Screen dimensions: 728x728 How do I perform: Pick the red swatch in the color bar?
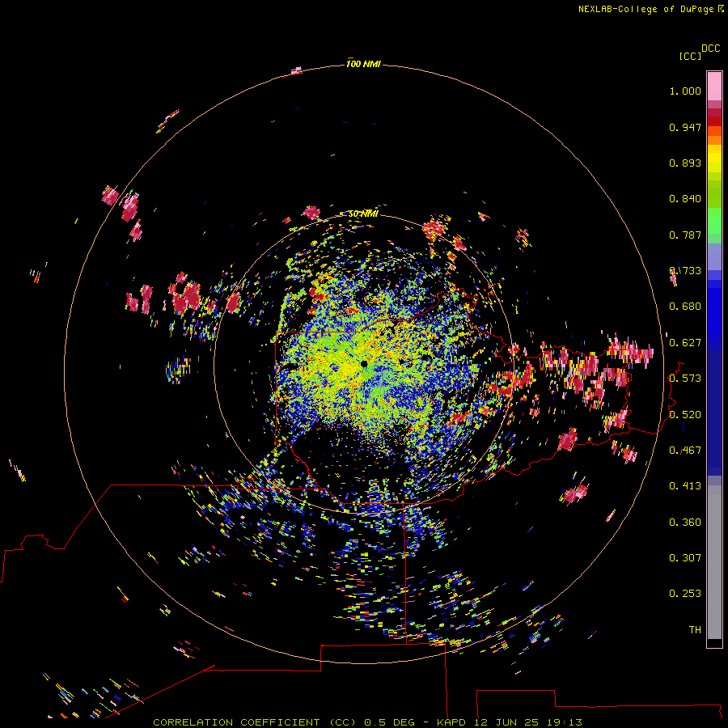click(x=714, y=121)
